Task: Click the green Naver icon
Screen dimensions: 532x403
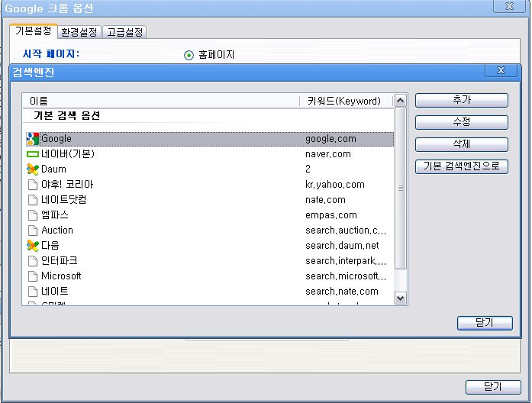Action: pyautogui.click(x=33, y=154)
